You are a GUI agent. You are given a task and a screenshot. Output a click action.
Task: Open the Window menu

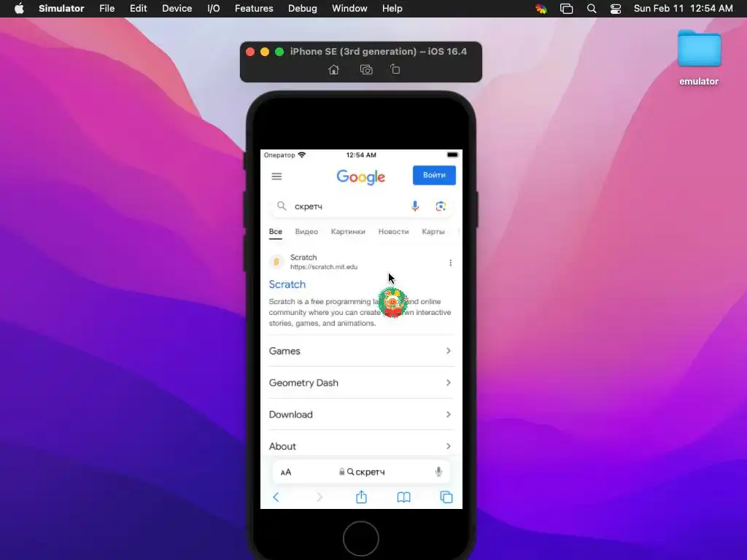349,9
